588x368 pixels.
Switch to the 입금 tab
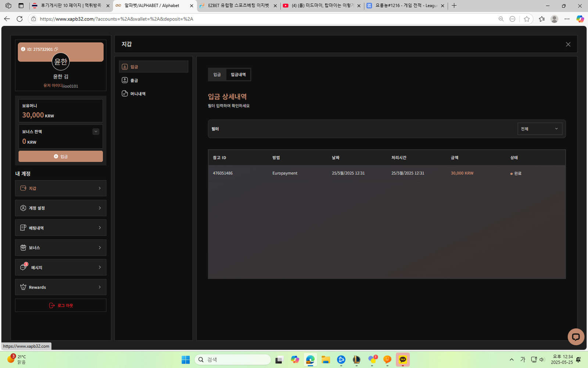pyautogui.click(x=217, y=75)
